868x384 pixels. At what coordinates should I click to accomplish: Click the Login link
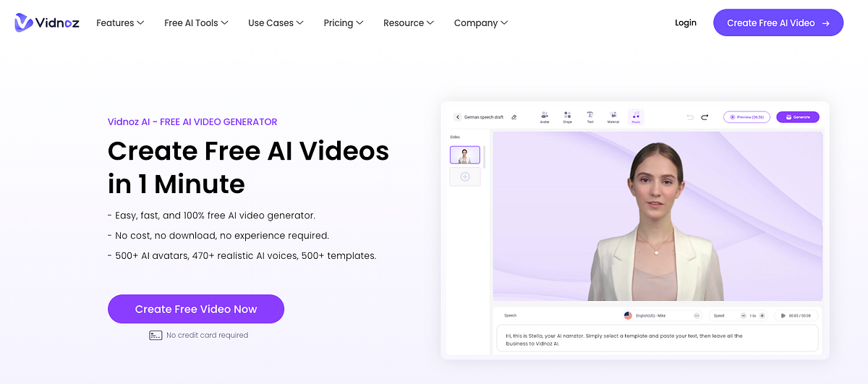[686, 22]
